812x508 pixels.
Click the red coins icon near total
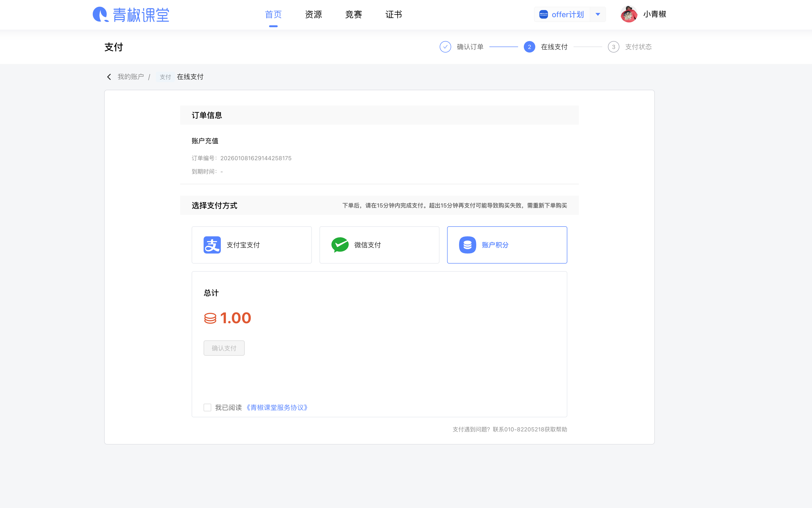tap(210, 318)
